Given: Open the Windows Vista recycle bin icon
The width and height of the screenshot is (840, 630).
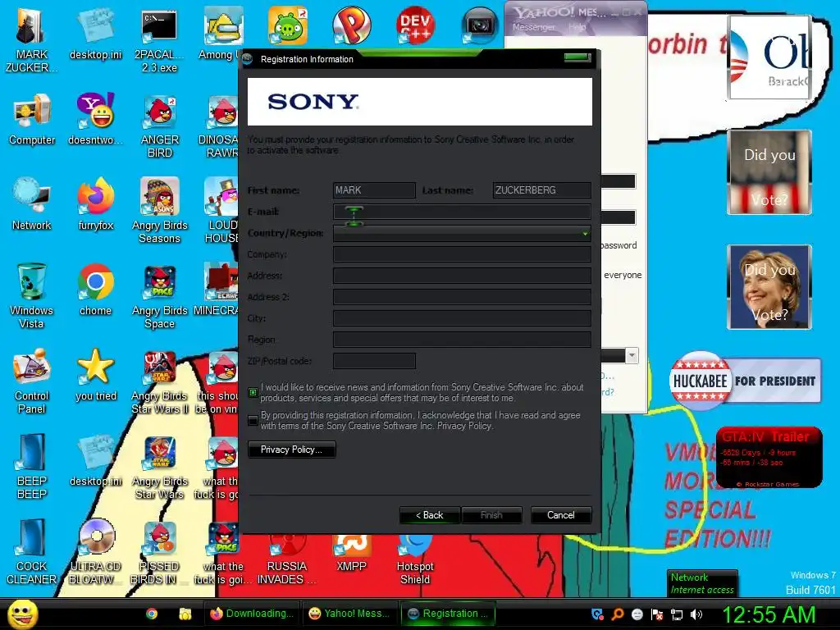Looking at the screenshot, I should click(x=31, y=295).
